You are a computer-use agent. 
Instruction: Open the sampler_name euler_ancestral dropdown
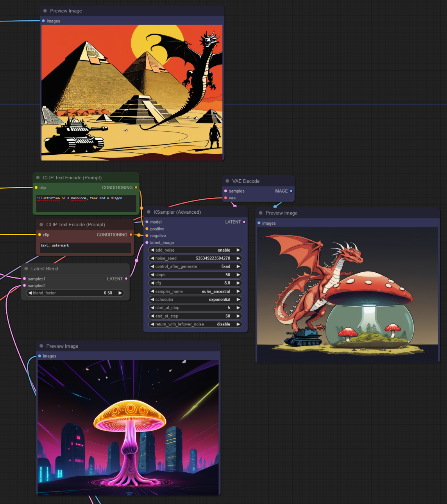pos(195,291)
